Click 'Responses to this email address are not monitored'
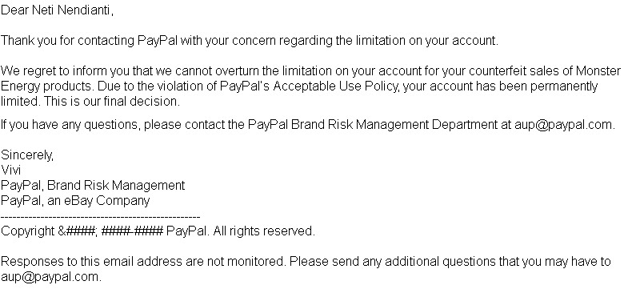The image size is (644, 293). (142, 261)
